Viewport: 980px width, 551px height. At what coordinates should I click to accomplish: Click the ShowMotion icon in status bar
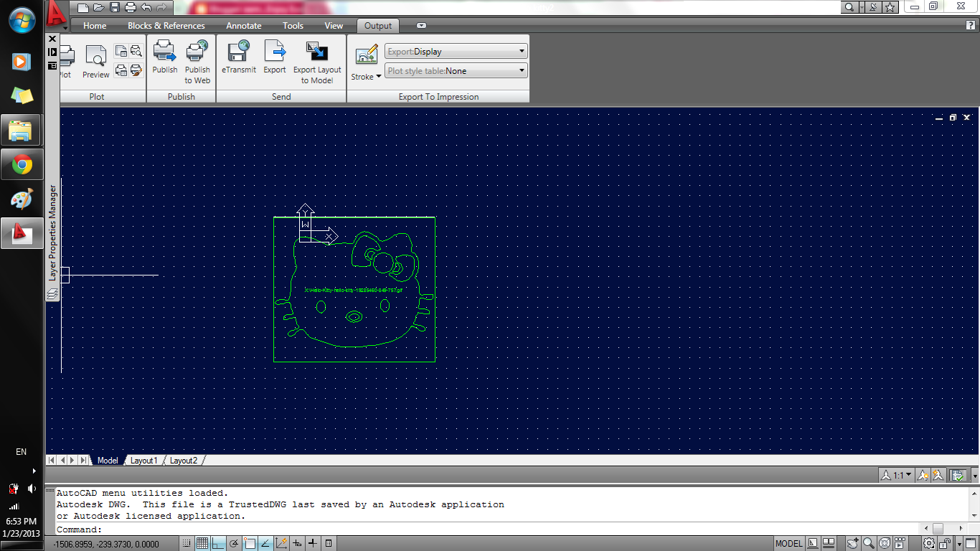pos(901,543)
